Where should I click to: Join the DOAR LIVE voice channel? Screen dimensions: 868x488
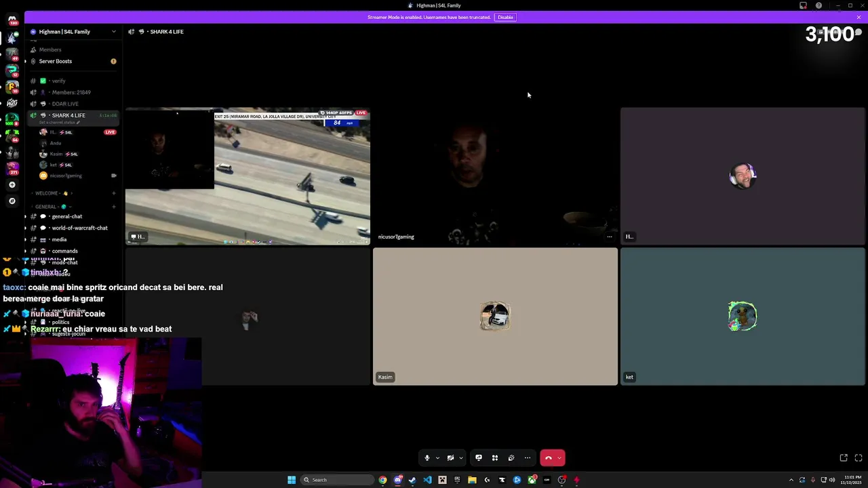[x=65, y=104]
